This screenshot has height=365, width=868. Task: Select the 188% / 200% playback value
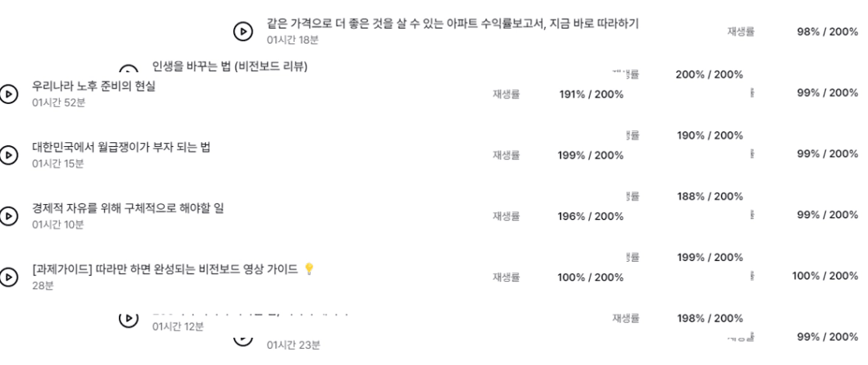[709, 196]
